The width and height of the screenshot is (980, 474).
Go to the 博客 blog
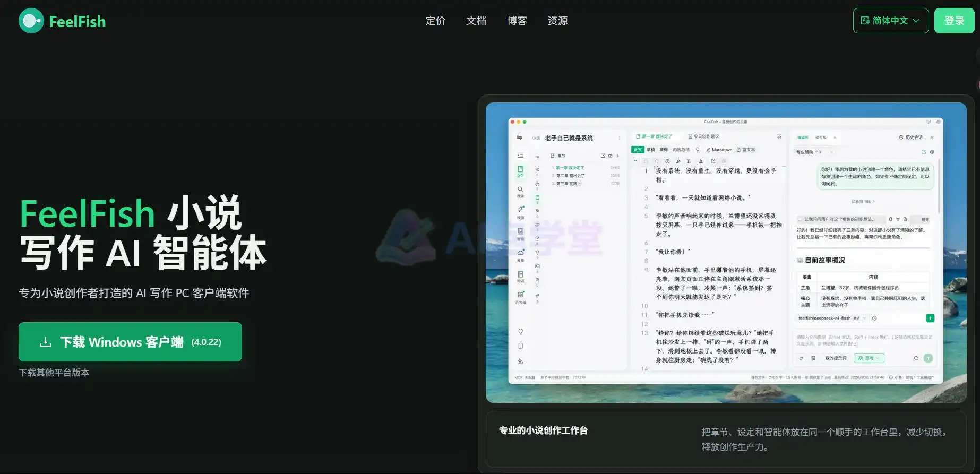click(517, 21)
